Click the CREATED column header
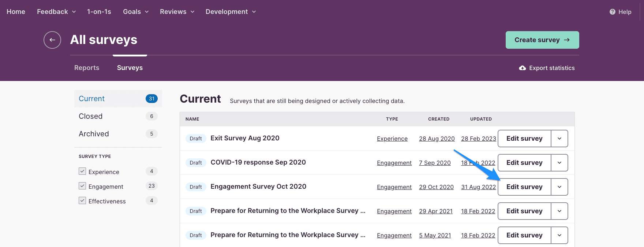The width and height of the screenshot is (644, 247). point(439,119)
